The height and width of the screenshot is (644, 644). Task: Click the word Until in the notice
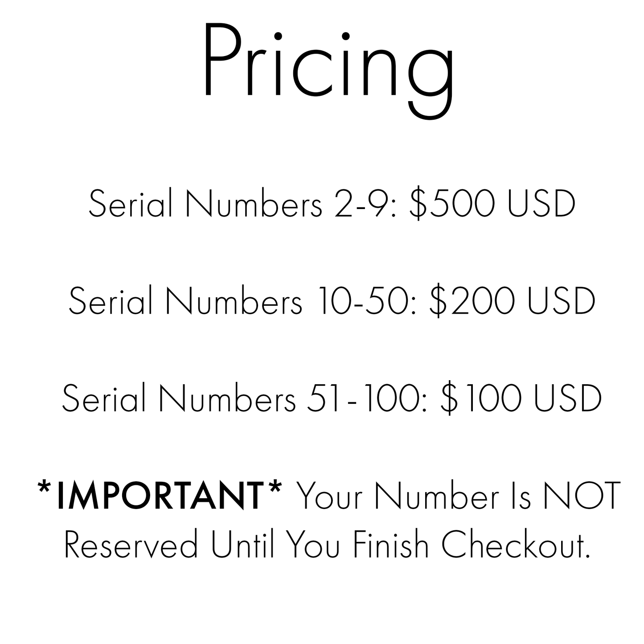(241, 545)
